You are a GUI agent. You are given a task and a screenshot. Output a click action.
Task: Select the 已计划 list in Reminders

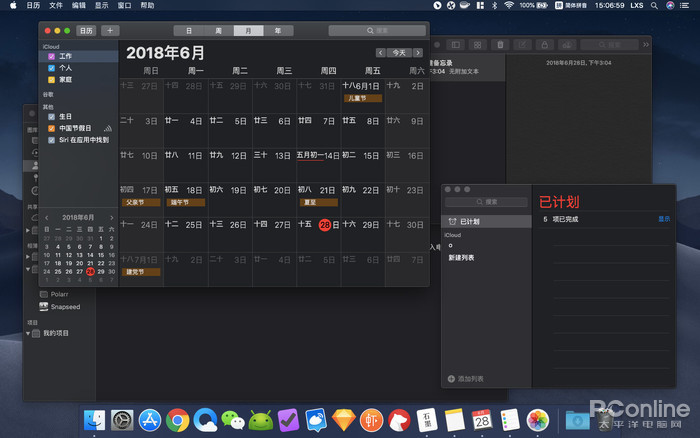click(x=487, y=221)
